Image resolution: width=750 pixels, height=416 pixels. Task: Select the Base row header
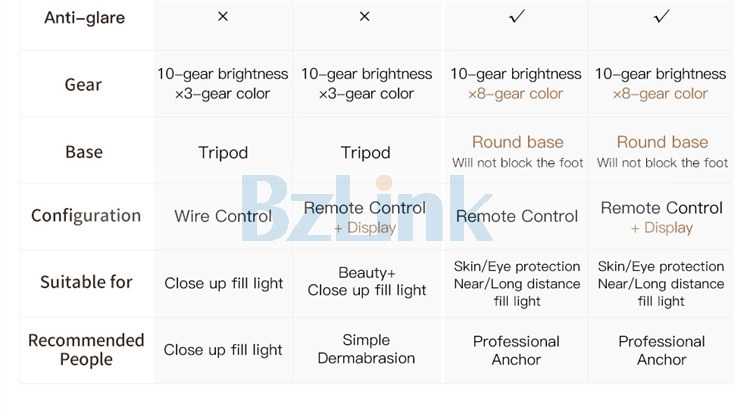coord(84,152)
